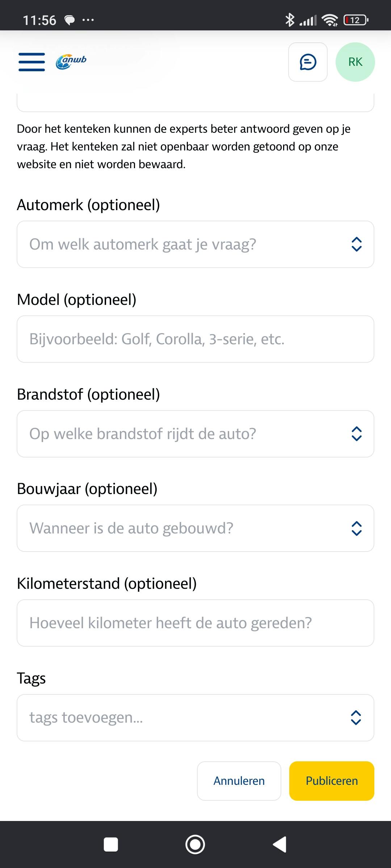Focus the Model text field
This screenshot has height=868, width=391.
click(x=195, y=339)
